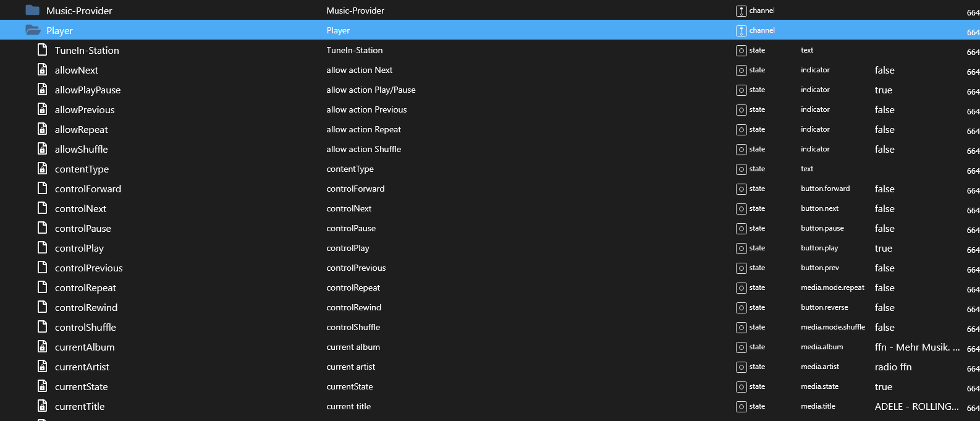Viewport: 980px width, 421px height.
Task: Click the false value of controlRepeat
Action: click(884, 288)
